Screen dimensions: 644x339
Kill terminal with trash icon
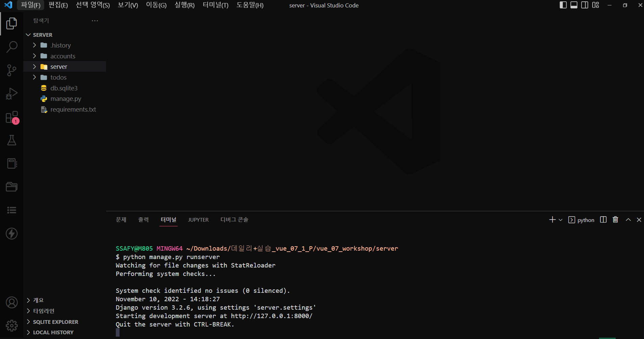[x=615, y=220]
